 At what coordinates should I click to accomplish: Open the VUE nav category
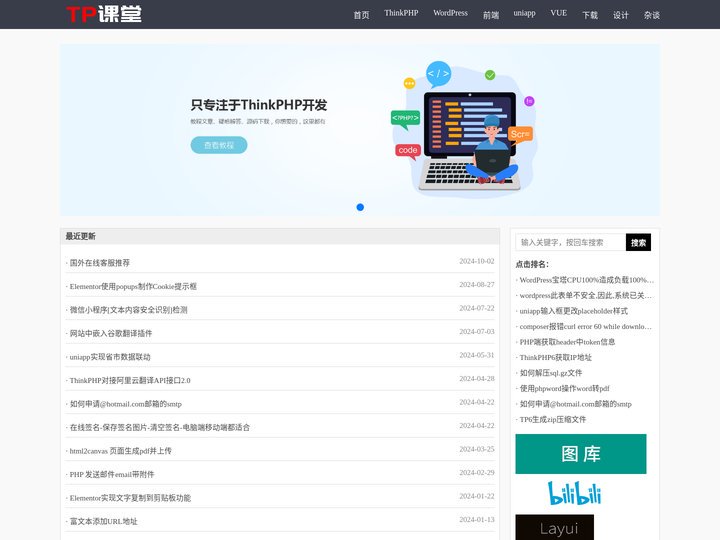[558, 13]
